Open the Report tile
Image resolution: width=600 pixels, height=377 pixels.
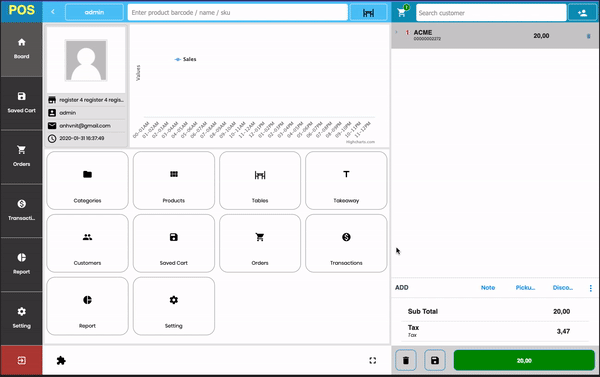pyautogui.click(x=87, y=306)
